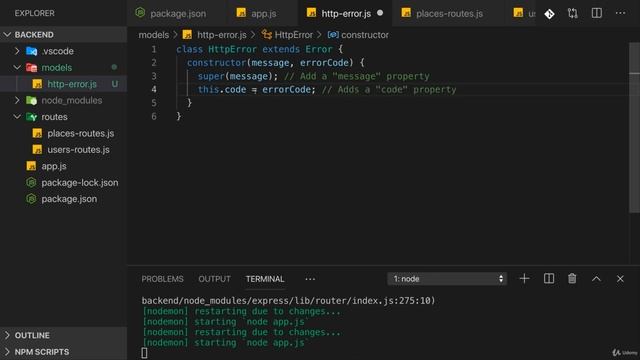This screenshot has height=360, width=640.
Task: Split the terminal panel
Action: [549, 279]
